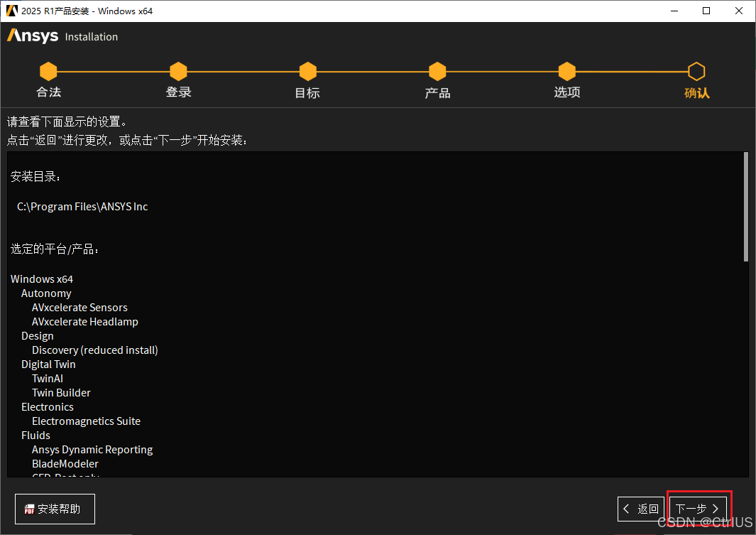Click the Electromagnetics Suite row
The height and width of the screenshot is (535, 756).
[87, 421]
